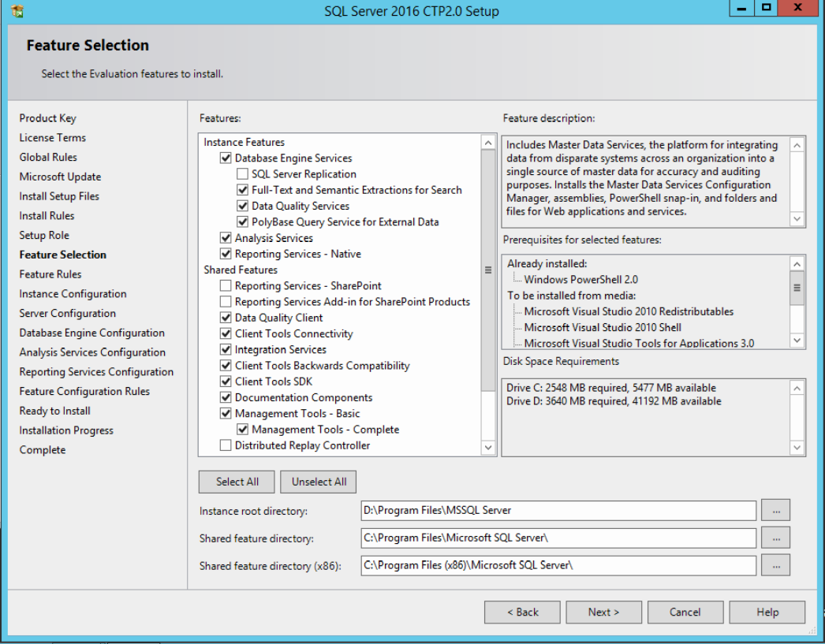
Task: Click the Instance Features group heading
Action: [x=245, y=142]
